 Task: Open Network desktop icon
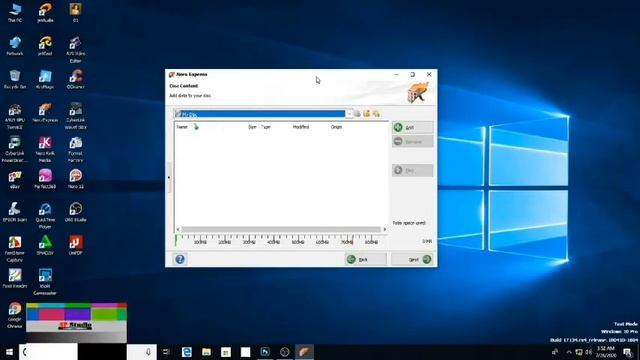point(15,46)
